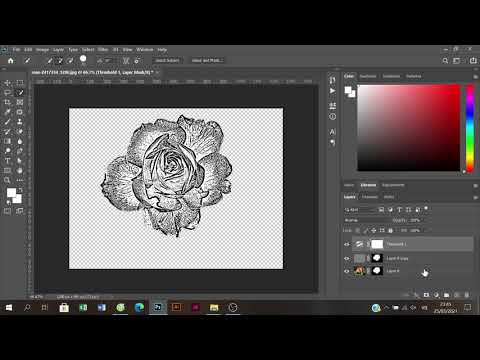Select the Eraser tool
This screenshot has width=480, height=360.
click(x=20, y=131)
